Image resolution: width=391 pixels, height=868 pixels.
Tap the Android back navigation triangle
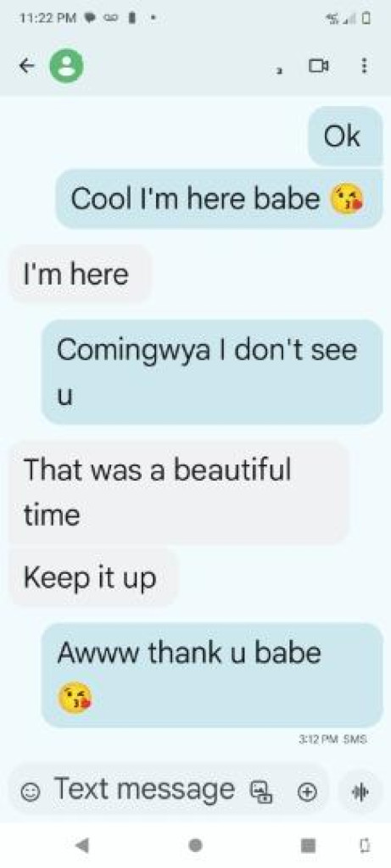[x=81, y=845]
